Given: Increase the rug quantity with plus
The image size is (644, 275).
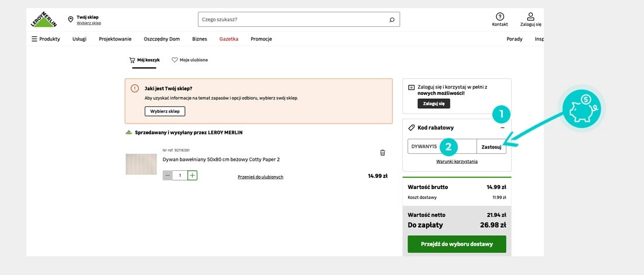Looking at the screenshot, I should pyautogui.click(x=192, y=175).
